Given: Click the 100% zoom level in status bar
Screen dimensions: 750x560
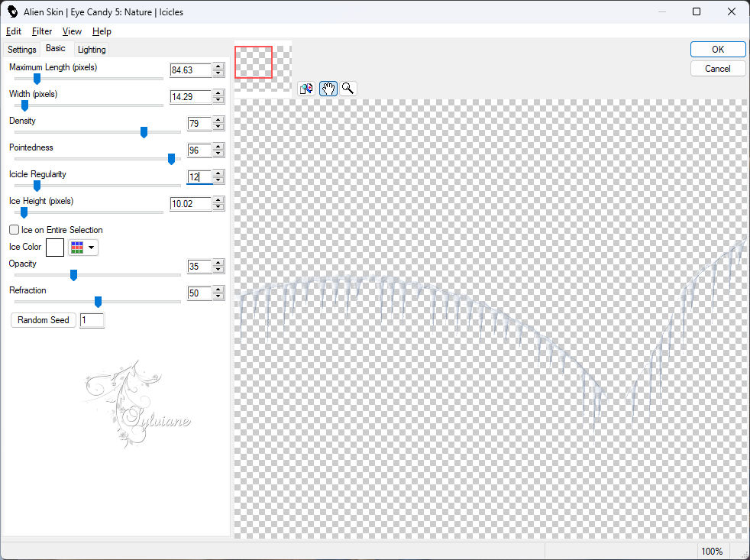Looking at the screenshot, I should (712, 552).
